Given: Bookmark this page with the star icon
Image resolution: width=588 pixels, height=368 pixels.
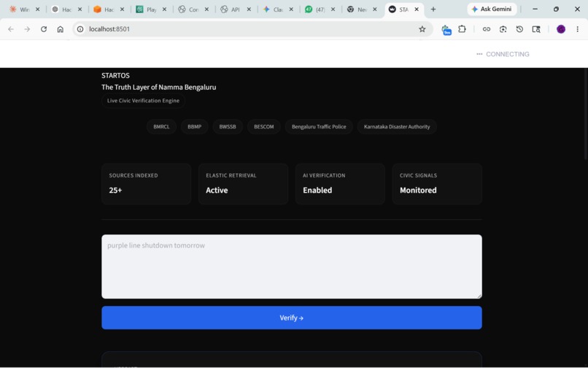Looking at the screenshot, I should pyautogui.click(x=422, y=29).
